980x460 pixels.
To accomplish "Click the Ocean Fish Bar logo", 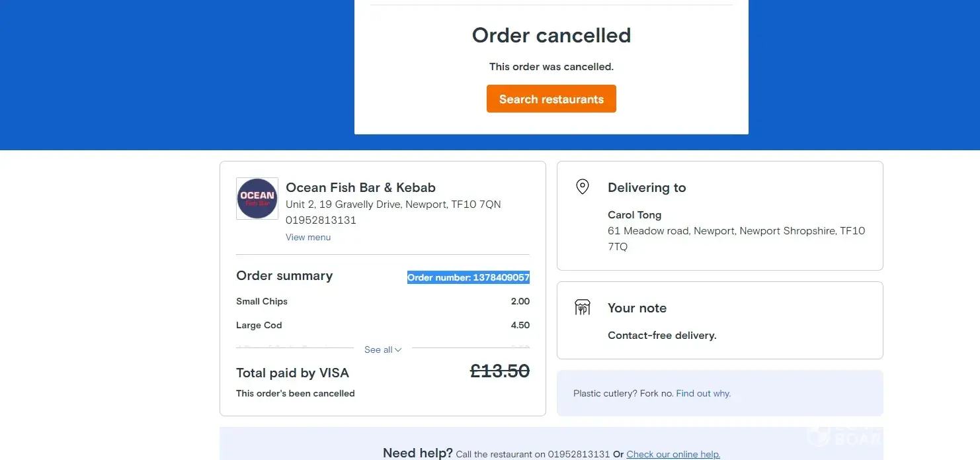I will [257, 199].
